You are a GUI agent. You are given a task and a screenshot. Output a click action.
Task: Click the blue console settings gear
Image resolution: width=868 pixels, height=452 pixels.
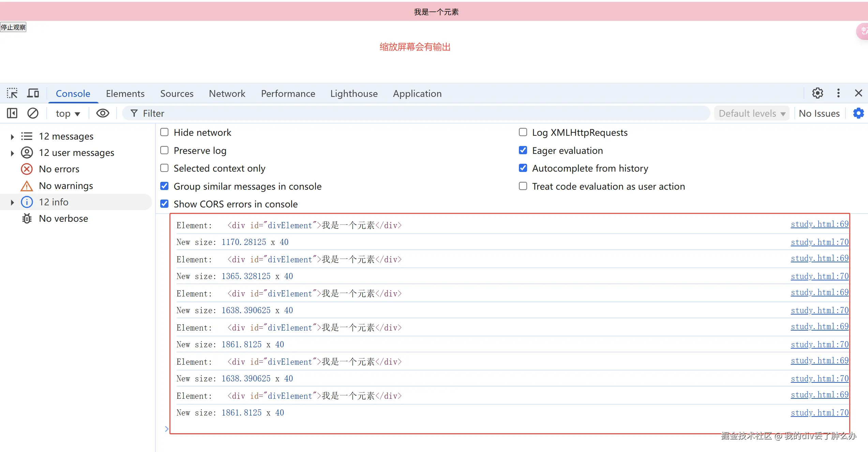[x=858, y=113]
